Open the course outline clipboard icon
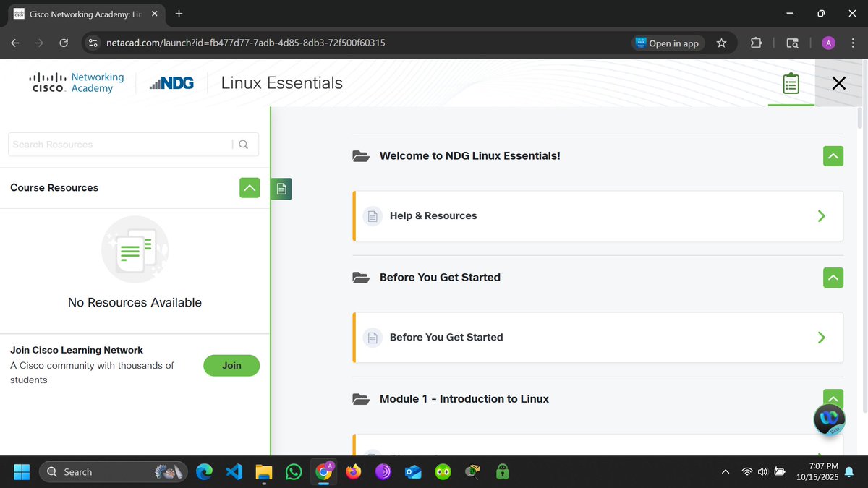Image resolution: width=868 pixels, height=488 pixels. coord(791,83)
